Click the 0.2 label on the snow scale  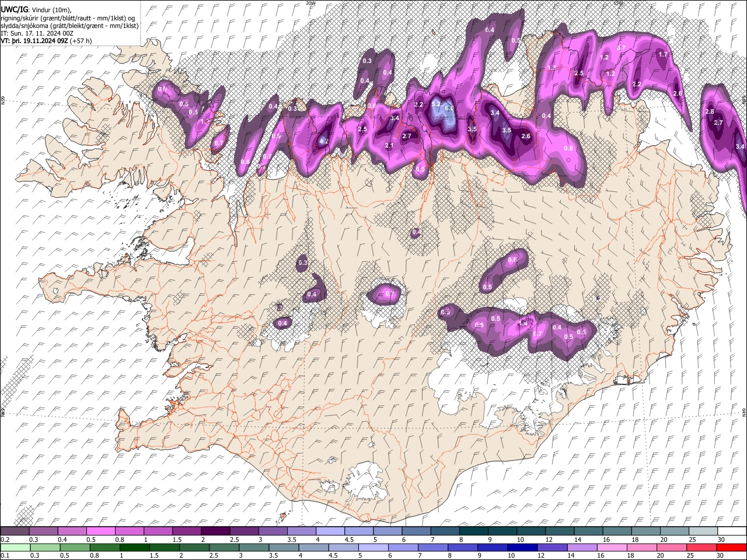click(x=5, y=540)
